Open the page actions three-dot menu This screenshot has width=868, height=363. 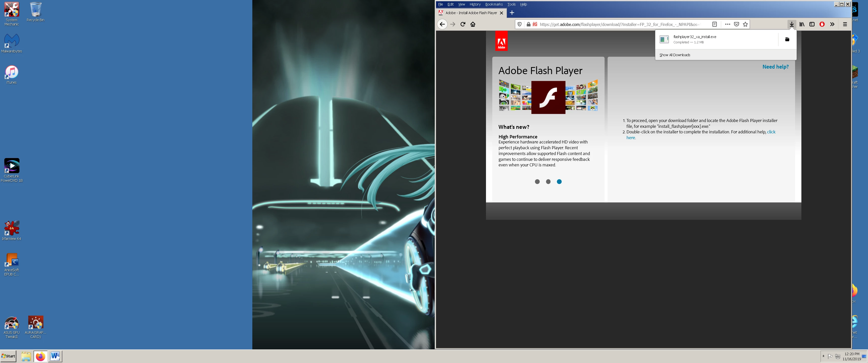click(727, 24)
